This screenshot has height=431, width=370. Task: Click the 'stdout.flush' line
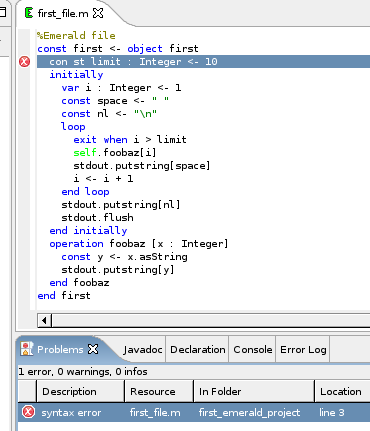coord(97,218)
